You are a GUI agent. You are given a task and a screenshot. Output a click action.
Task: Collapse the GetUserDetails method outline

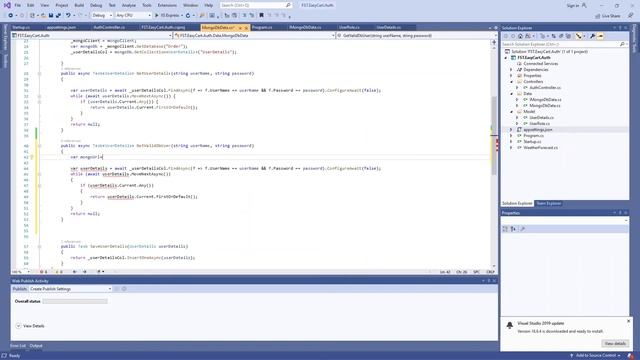point(40,74)
